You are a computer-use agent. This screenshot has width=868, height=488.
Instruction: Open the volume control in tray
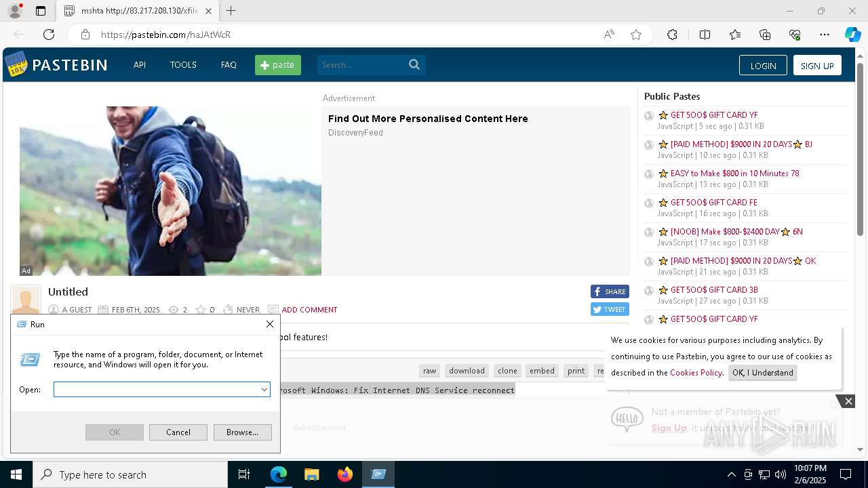[781, 474]
